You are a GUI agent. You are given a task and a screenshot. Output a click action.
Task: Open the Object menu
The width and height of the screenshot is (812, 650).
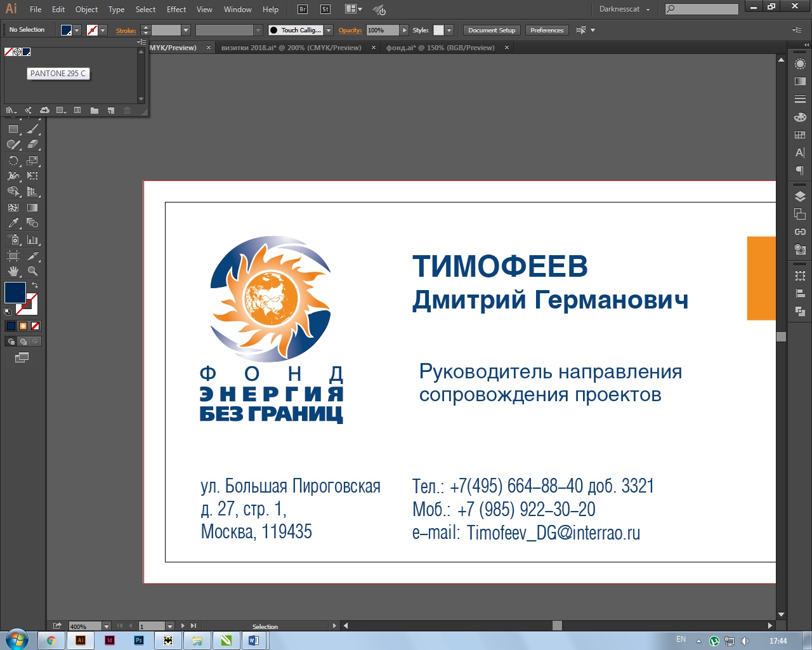(x=86, y=10)
